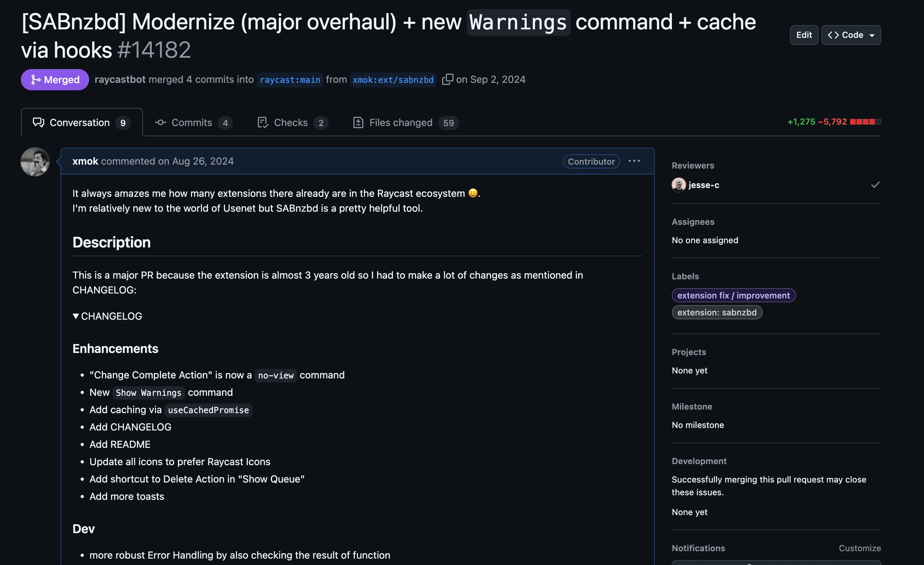Image resolution: width=924 pixels, height=565 pixels.
Task: Switch to the Checks tab
Action: [293, 123]
